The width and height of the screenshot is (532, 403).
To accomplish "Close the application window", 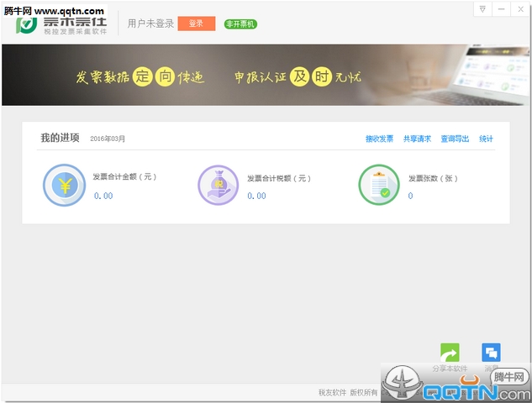I will pyautogui.click(x=520, y=9).
